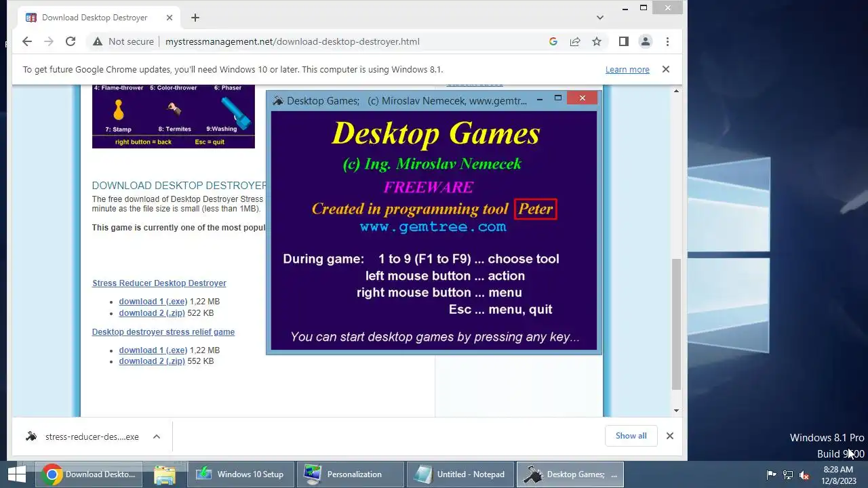Click download 2 (.zip) 522 KB link
This screenshot has width=868, height=488.
click(x=152, y=313)
